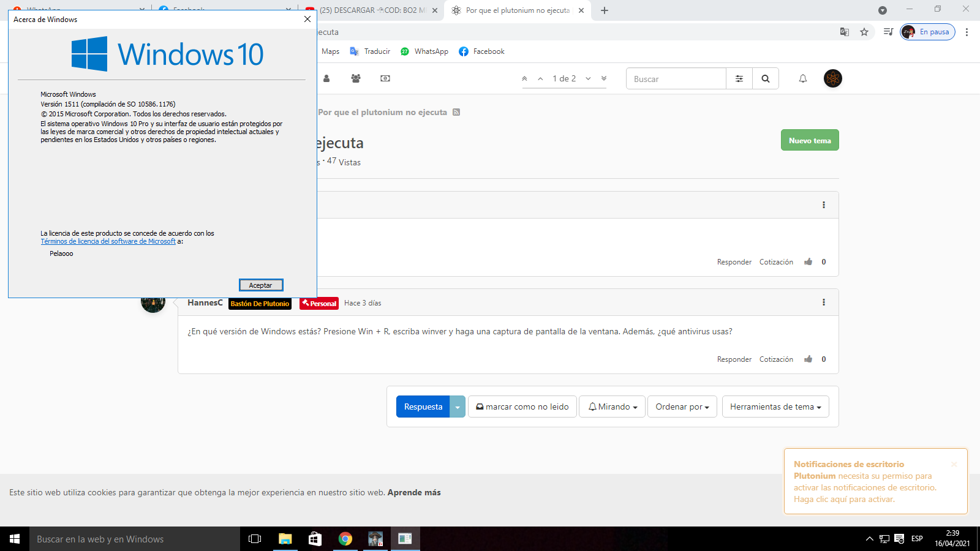Click the blue Respuesta button

[423, 407]
